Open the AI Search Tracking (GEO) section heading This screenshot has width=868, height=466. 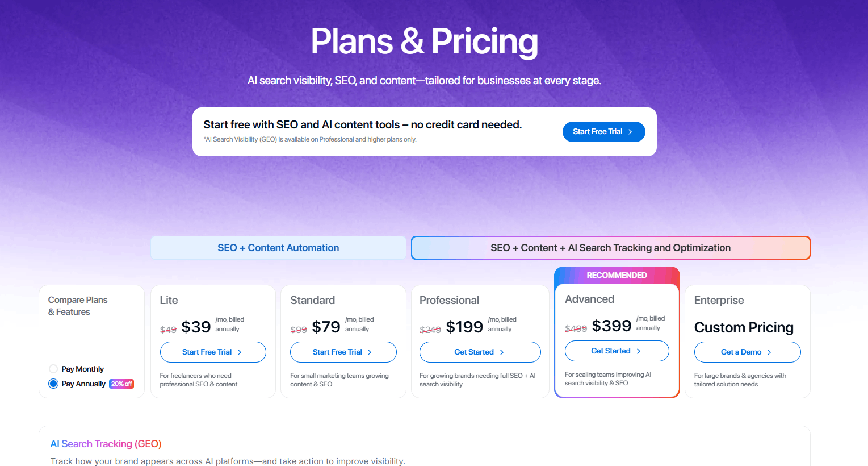[106, 444]
